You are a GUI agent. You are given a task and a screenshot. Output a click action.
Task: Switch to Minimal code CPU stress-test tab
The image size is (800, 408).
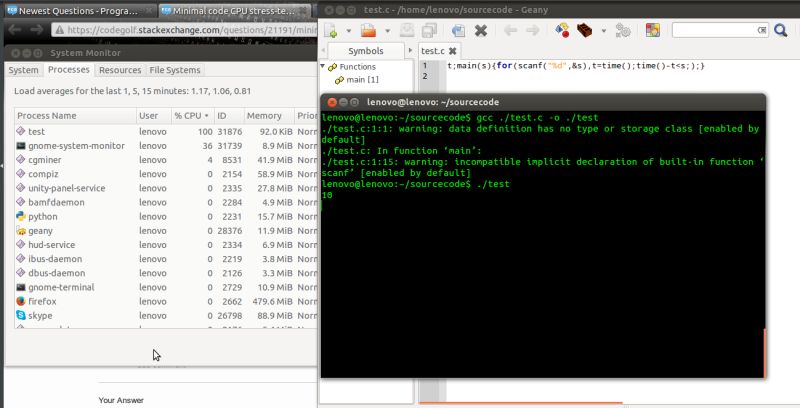point(234,11)
